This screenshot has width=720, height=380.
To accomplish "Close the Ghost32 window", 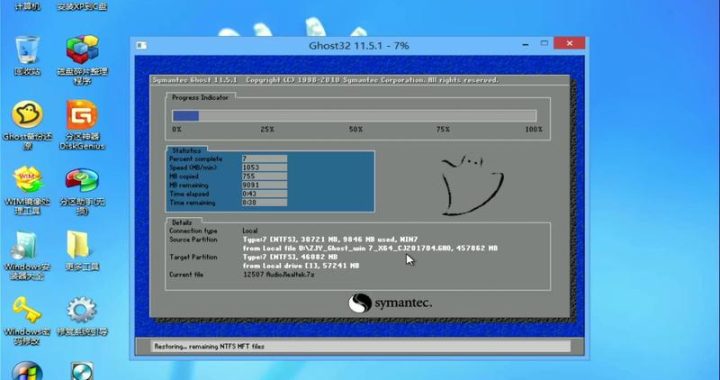I will tap(569, 44).
